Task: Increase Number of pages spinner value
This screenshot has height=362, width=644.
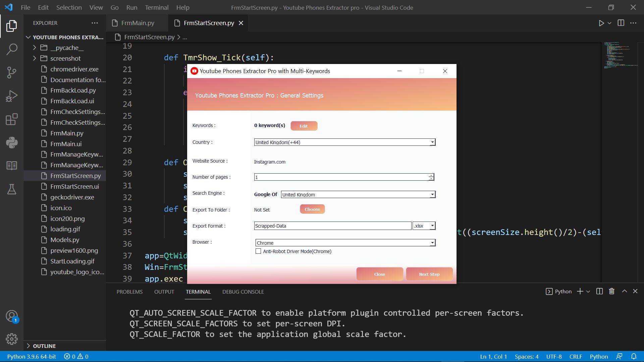Action: (431, 175)
